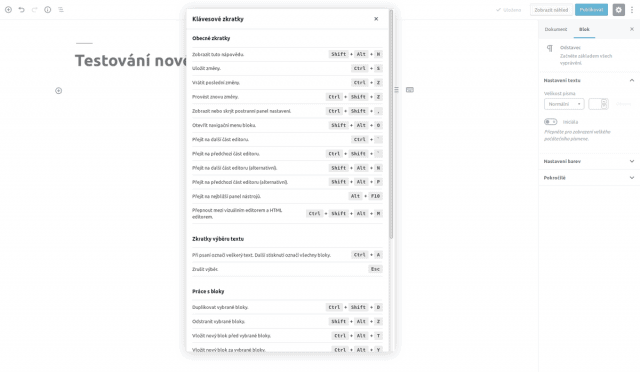Select the Blok tab
Image resolution: width=640 pixels, height=372 pixels.
point(584,29)
